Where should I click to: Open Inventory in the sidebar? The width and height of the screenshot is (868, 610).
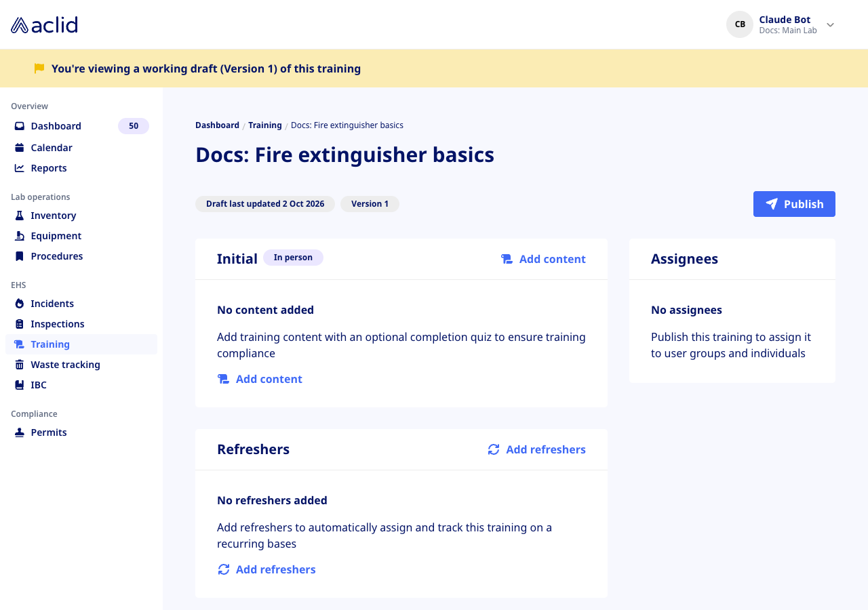coord(81,216)
